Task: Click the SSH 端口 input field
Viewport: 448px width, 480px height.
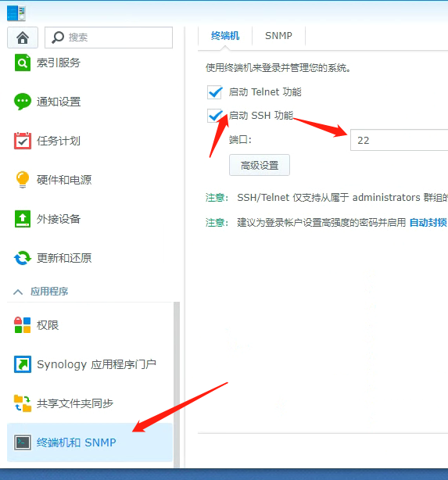Action: [x=399, y=140]
